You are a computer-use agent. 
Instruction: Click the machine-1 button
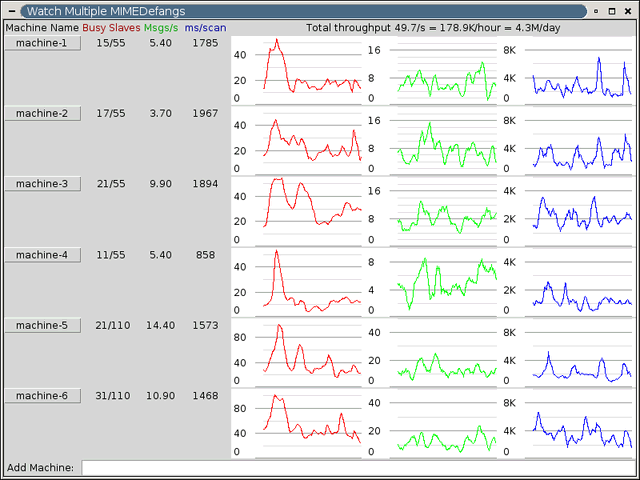point(42,43)
